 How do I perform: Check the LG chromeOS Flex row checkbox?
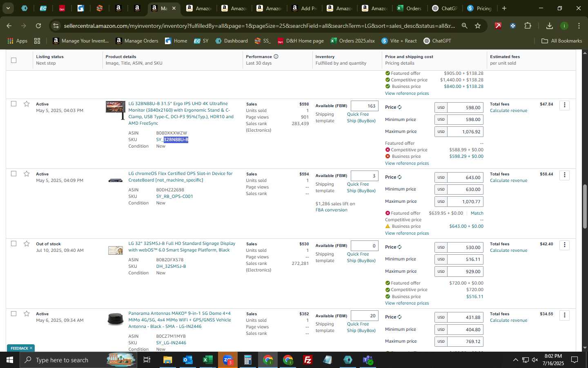pyautogui.click(x=13, y=174)
